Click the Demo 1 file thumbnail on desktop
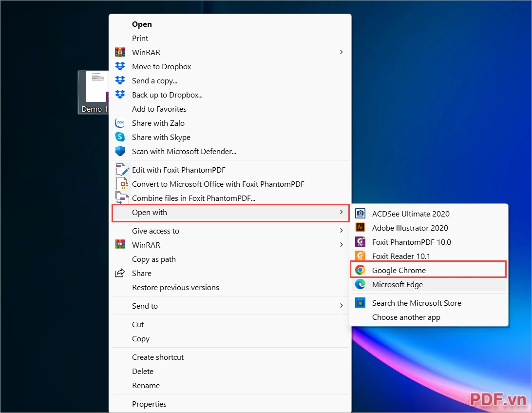The width and height of the screenshot is (532, 413). point(94,92)
